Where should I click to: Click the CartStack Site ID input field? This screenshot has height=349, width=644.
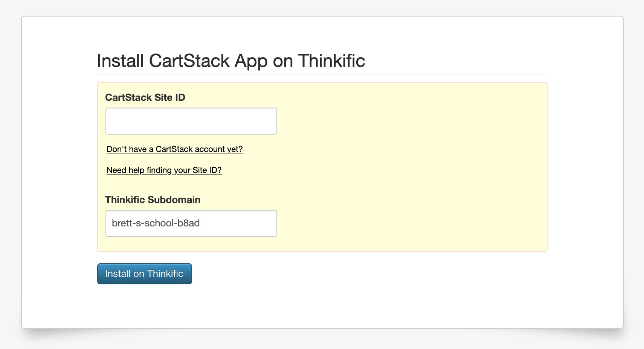[x=191, y=121]
